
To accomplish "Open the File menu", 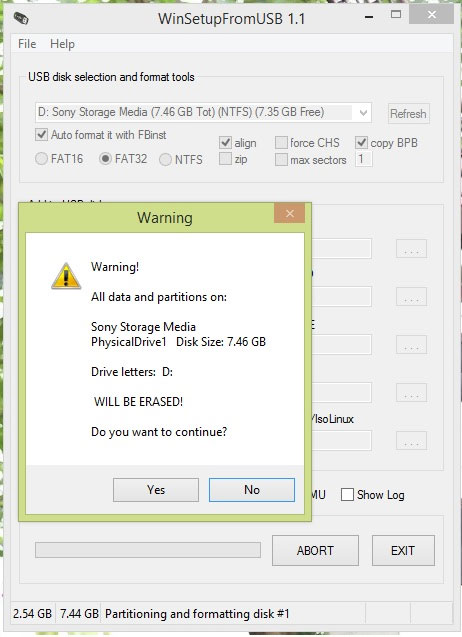I will coord(27,44).
